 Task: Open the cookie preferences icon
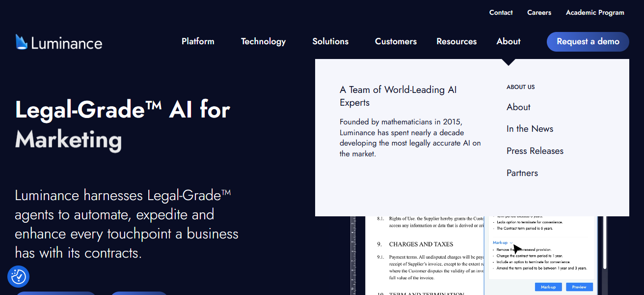(x=19, y=277)
